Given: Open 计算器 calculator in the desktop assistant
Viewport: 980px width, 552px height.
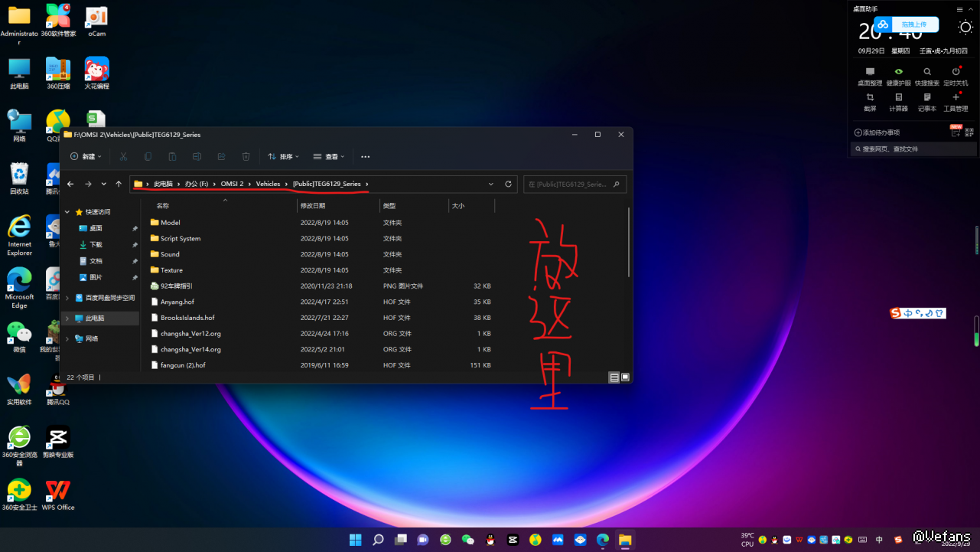Looking at the screenshot, I should (898, 101).
